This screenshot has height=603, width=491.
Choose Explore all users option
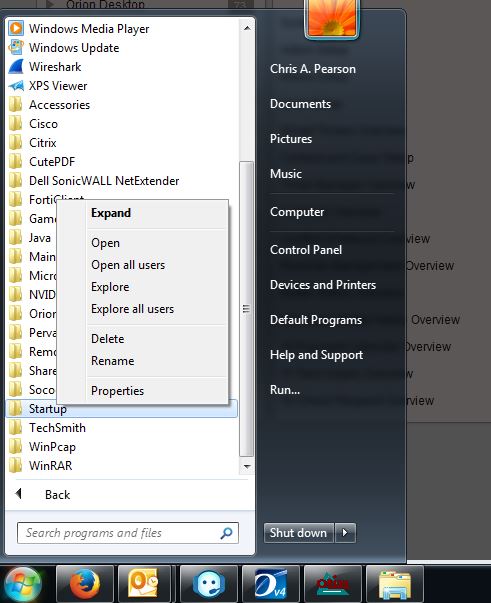[132, 309]
